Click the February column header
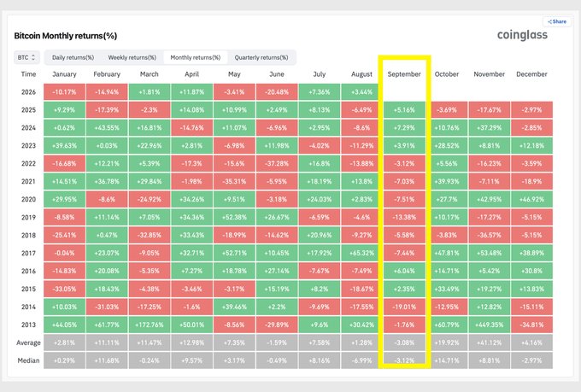Screen dimensions: 581x392 pos(107,74)
